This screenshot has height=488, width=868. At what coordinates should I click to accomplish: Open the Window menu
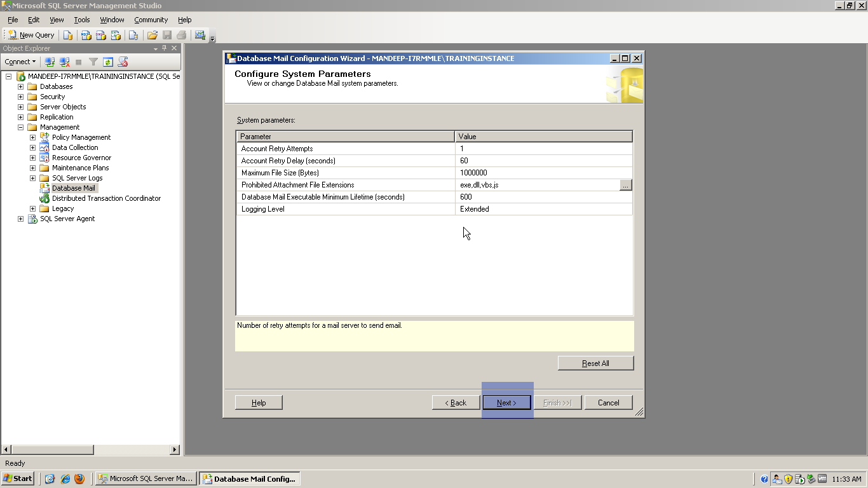(x=112, y=20)
